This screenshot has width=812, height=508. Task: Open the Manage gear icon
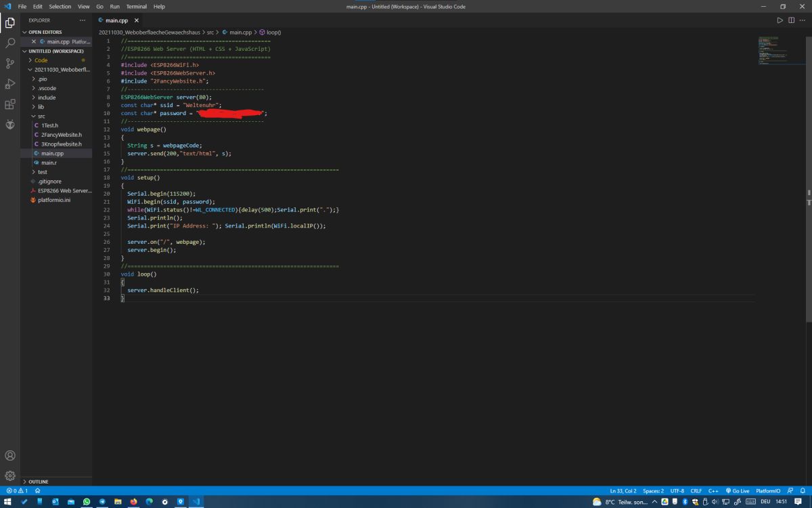click(10, 475)
